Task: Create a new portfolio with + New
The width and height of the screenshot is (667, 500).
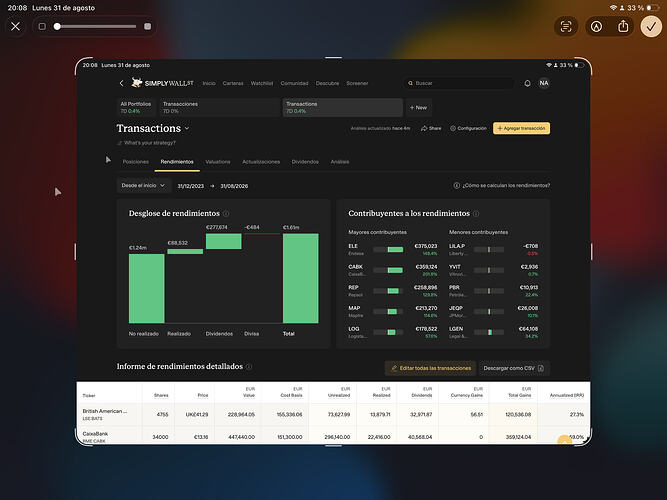Action: click(418, 108)
